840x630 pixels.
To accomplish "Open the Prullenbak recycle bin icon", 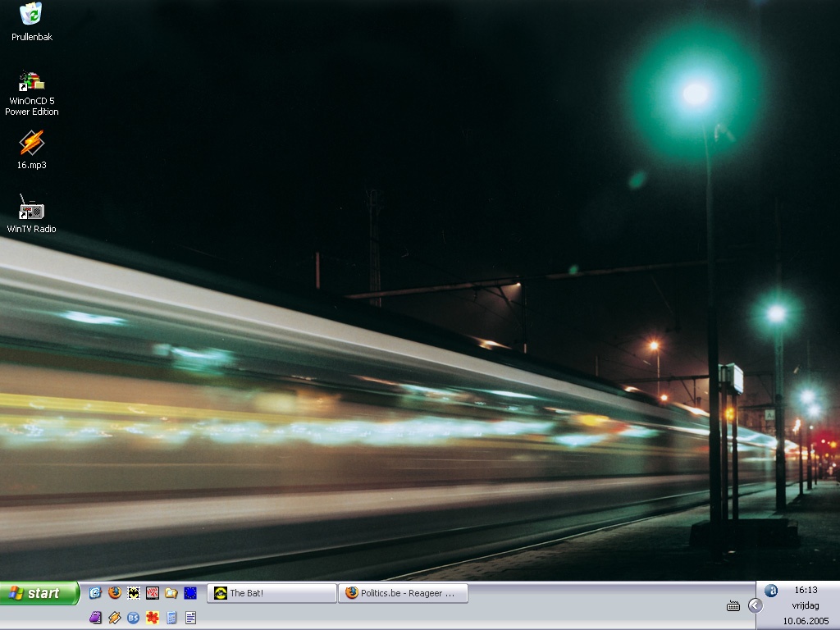I will coord(31,15).
